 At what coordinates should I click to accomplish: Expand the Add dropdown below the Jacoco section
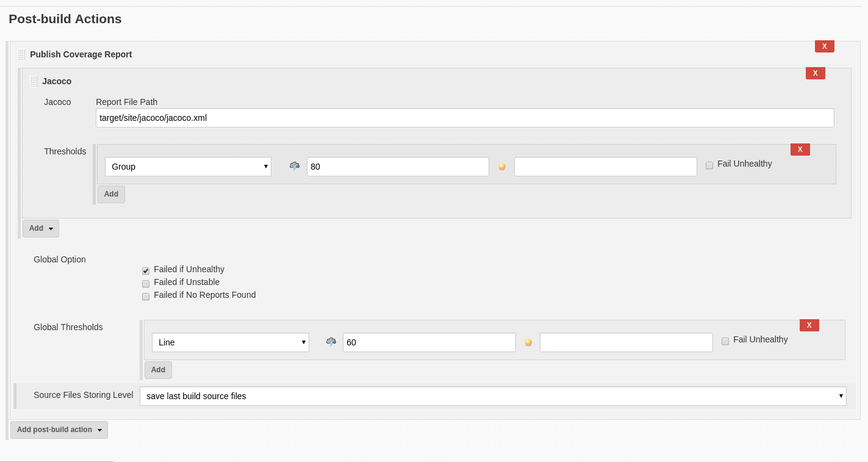(40, 228)
